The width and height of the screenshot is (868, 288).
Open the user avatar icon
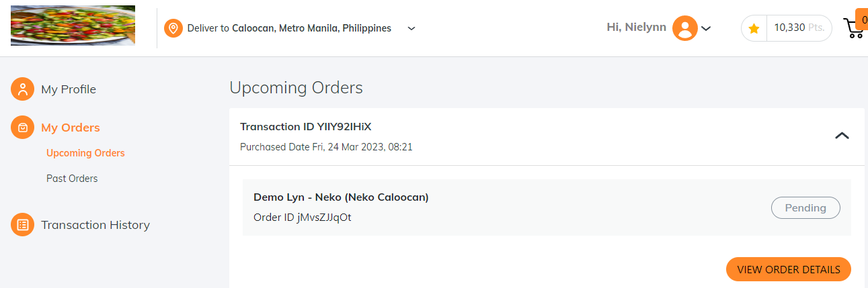coord(685,28)
